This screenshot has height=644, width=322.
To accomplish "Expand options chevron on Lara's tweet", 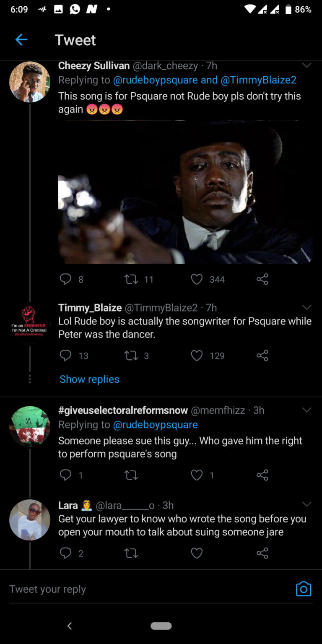I will click(x=307, y=504).
